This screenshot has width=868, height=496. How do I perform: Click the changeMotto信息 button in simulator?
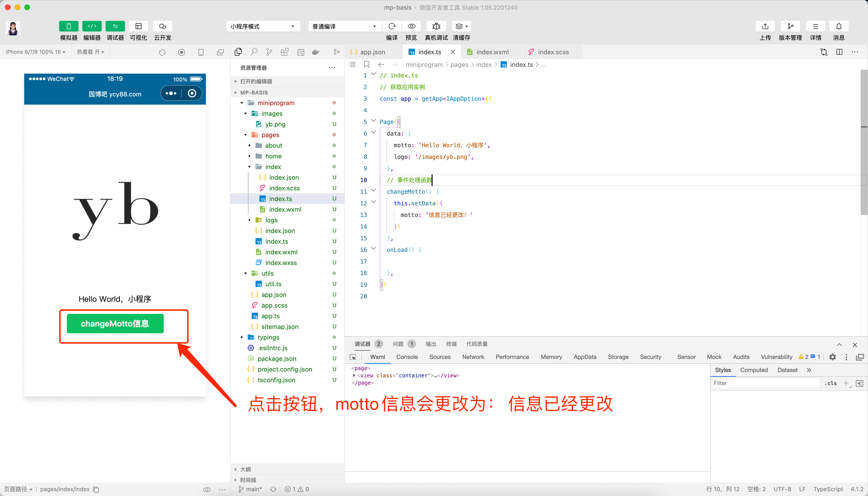click(x=115, y=324)
